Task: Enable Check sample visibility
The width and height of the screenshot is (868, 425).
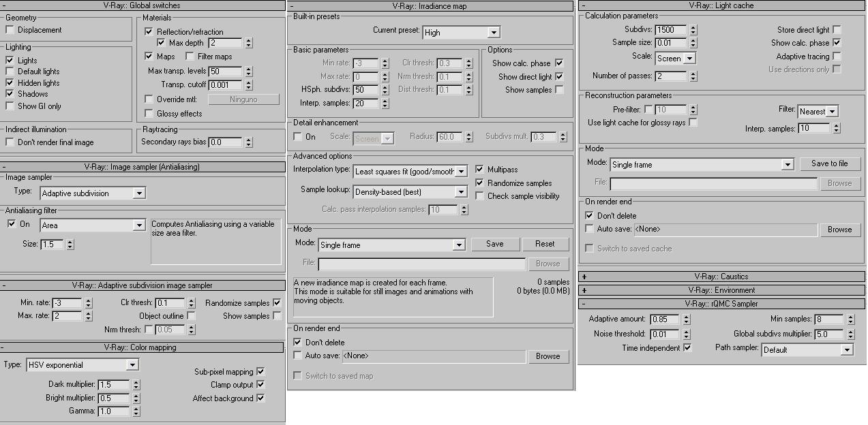Action: coord(480,196)
